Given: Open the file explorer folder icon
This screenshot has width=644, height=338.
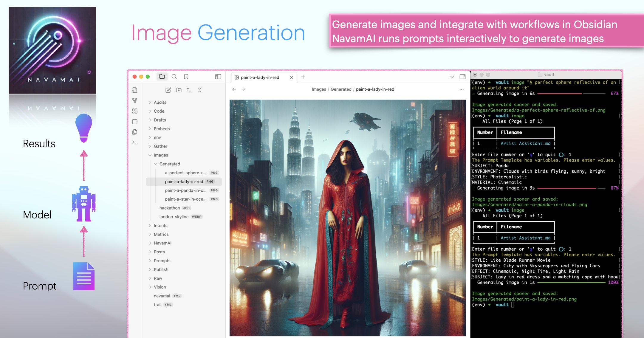Looking at the screenshot, I should pyautogui.click(x=162, y=77).
